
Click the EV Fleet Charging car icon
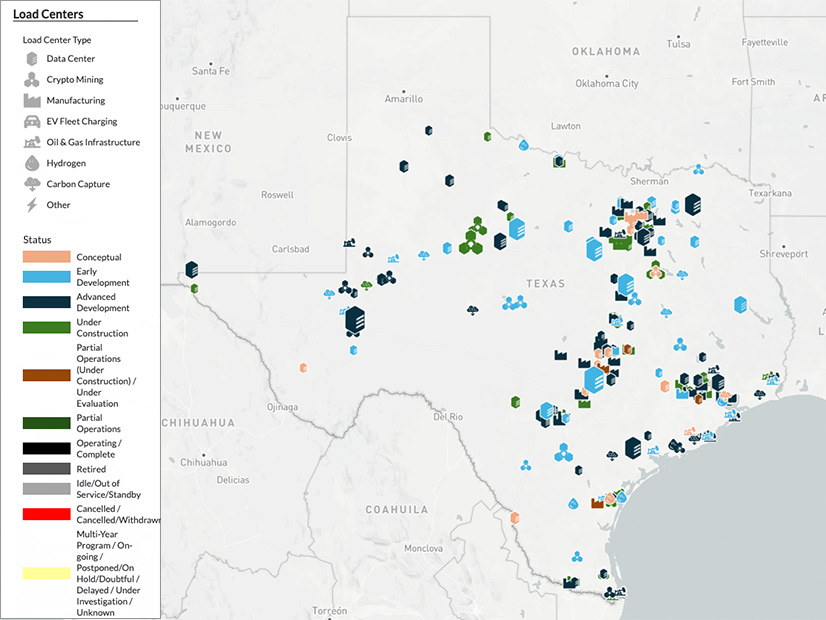click(x=31, y=122)
